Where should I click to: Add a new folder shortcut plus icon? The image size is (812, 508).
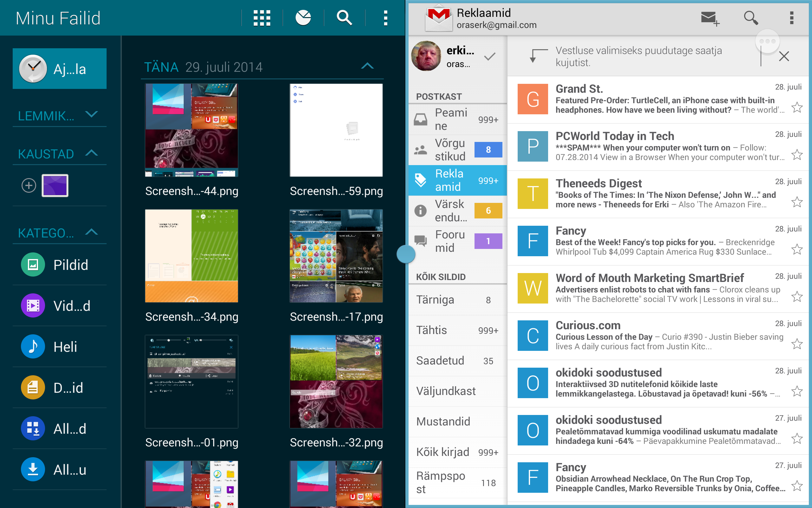(x=29, y=185)
